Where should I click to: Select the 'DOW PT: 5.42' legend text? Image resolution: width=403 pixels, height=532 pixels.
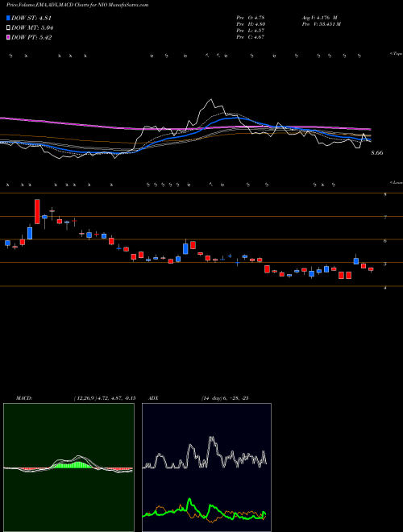(31, 38)
